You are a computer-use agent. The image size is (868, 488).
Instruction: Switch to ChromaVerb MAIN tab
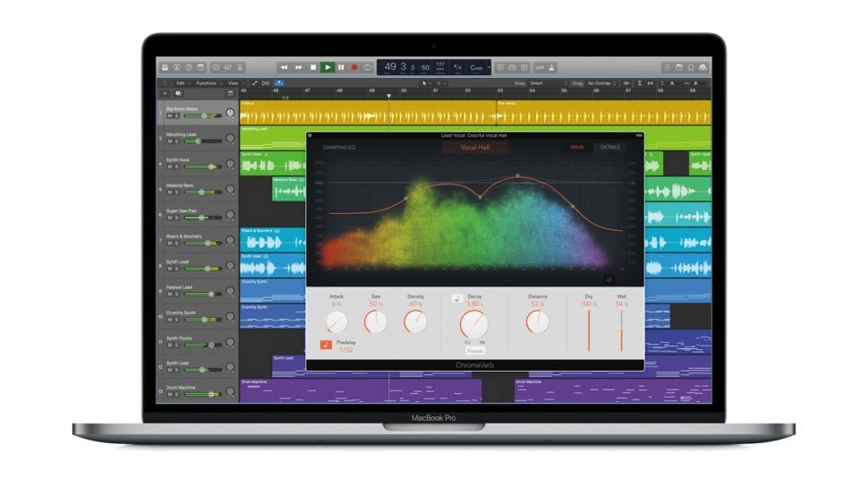pos(577,148)
